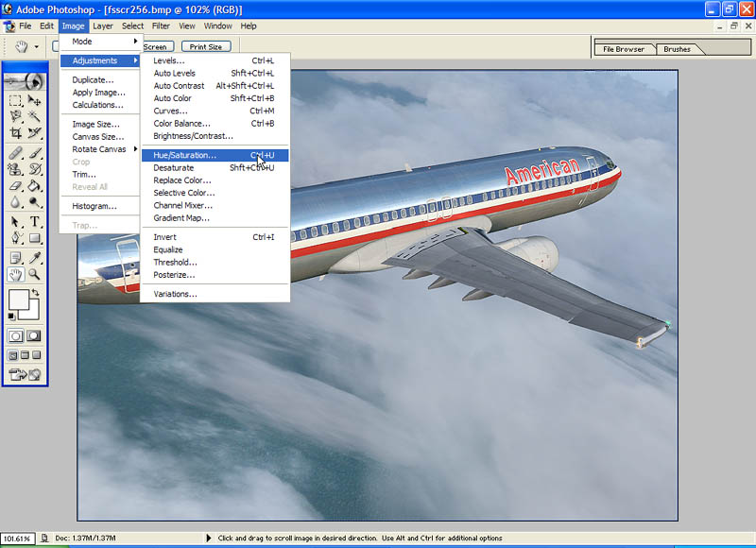Swap foreground and background colors

35,292
